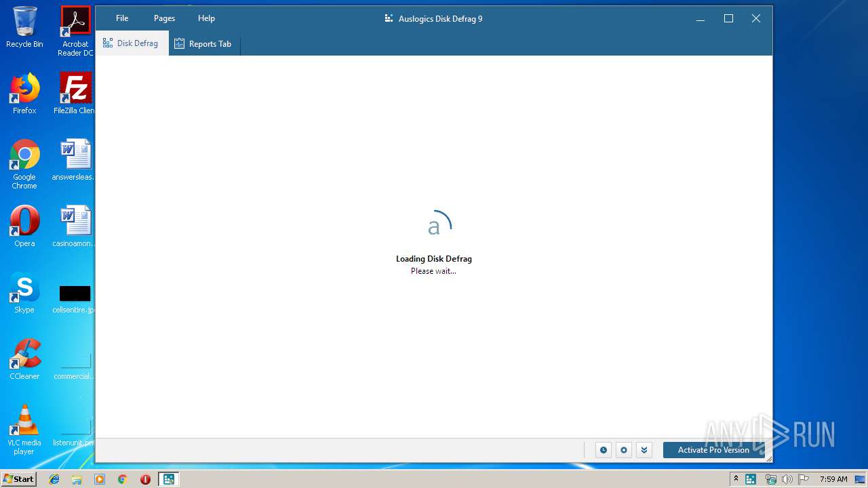Select Disk Defrag taskbar button
The height and width of the screenshot is (488, 868).
[x=168, y=479]
